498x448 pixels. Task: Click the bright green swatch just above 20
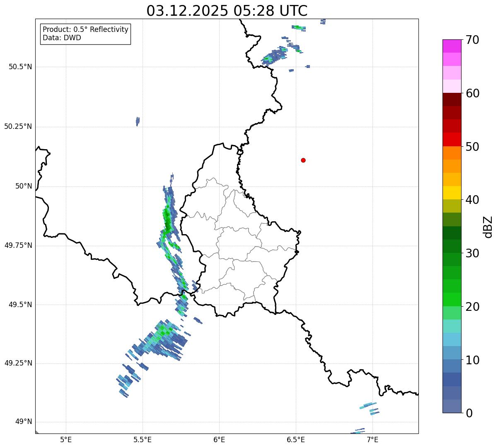pos(452,299)
